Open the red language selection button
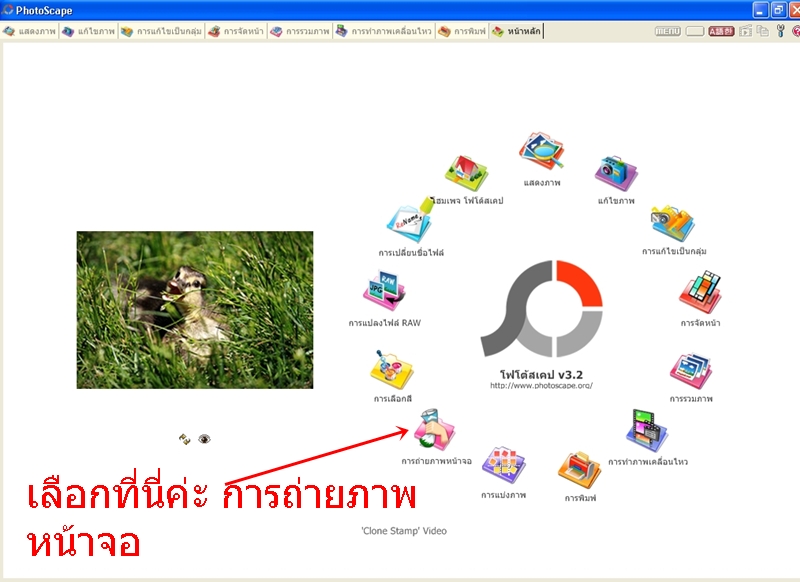This screenshot has height=582, width=800. click(x=721, y=31)
